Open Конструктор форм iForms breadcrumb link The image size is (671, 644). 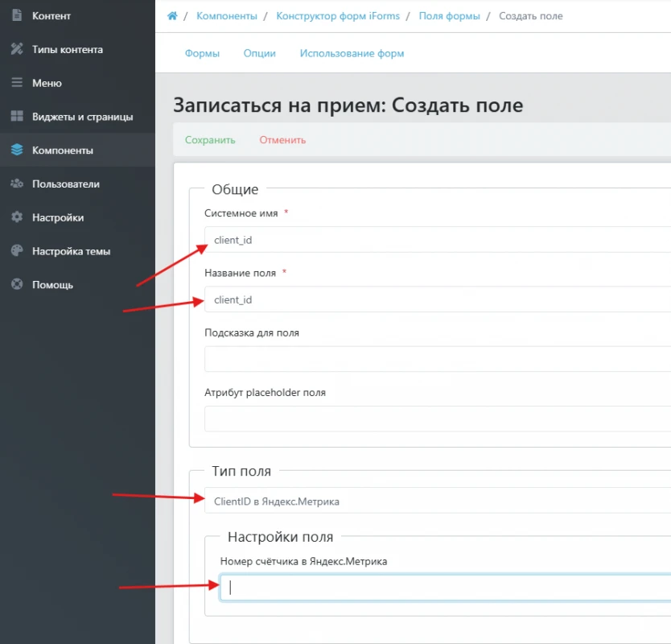[338, 16]
